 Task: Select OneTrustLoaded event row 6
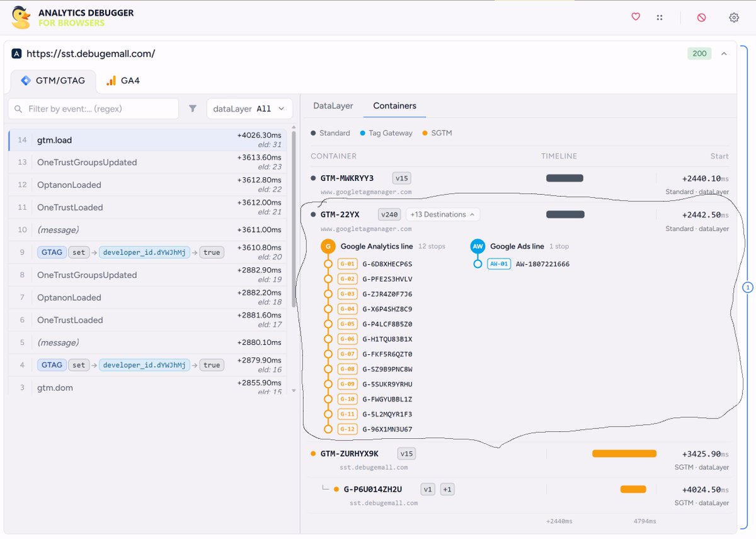point(147,320)
